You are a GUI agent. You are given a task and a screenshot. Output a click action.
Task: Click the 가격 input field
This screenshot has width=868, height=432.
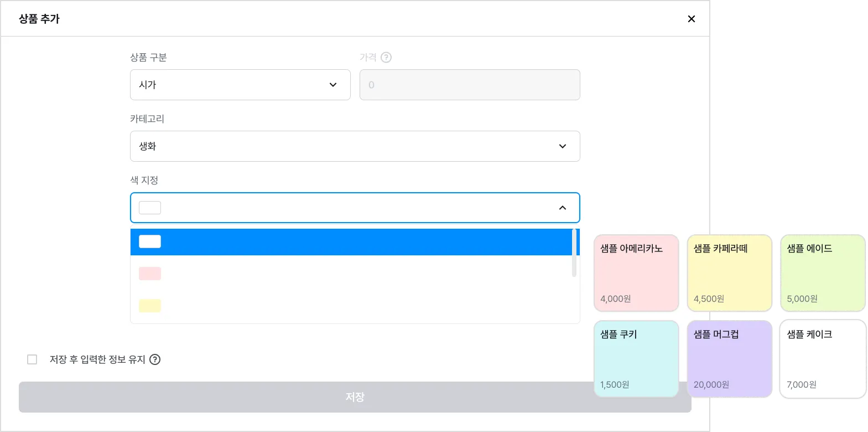coord(470,85)
